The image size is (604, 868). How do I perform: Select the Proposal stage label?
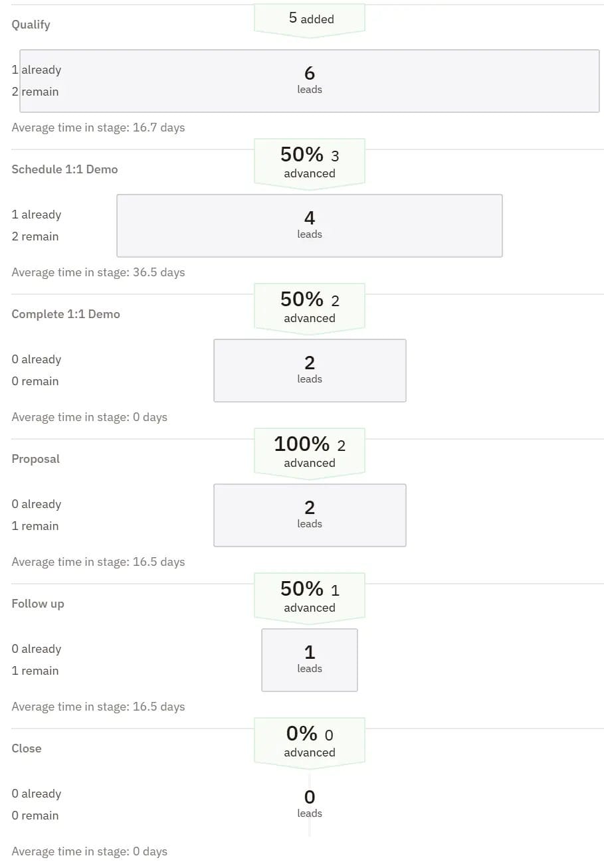36,459
